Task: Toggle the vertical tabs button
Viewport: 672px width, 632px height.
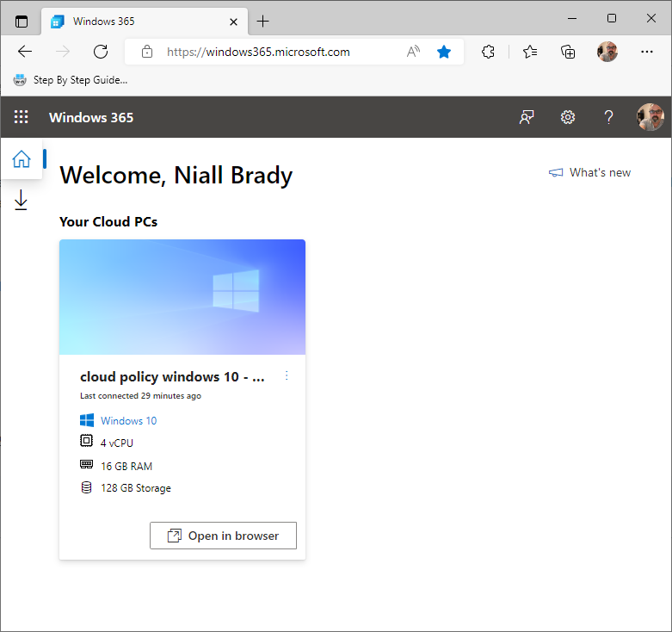Action: coord(22,21)
